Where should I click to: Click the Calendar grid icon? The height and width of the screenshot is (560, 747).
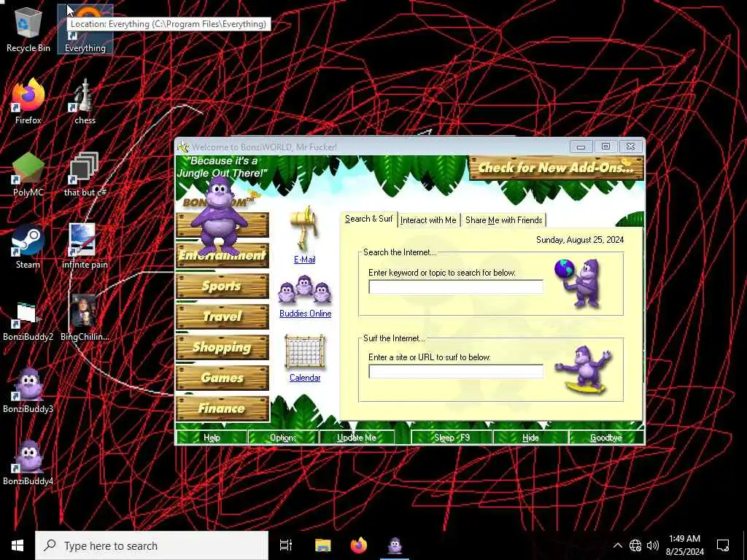click(305, 351)
